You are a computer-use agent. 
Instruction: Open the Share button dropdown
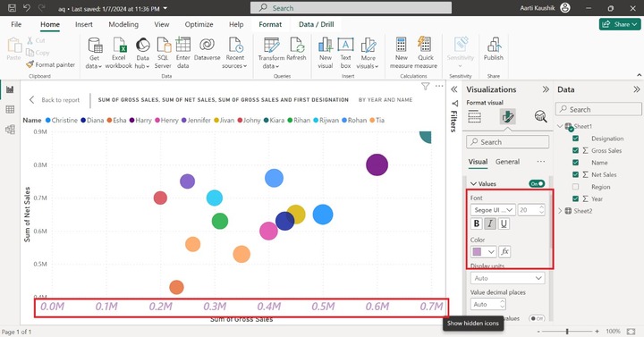(620, 24)
